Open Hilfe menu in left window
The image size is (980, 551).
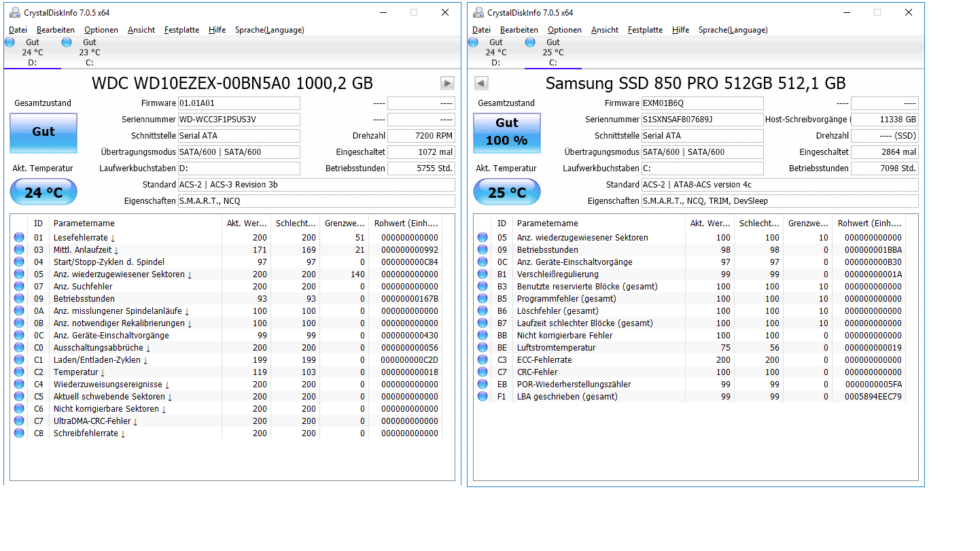[217, 30]
